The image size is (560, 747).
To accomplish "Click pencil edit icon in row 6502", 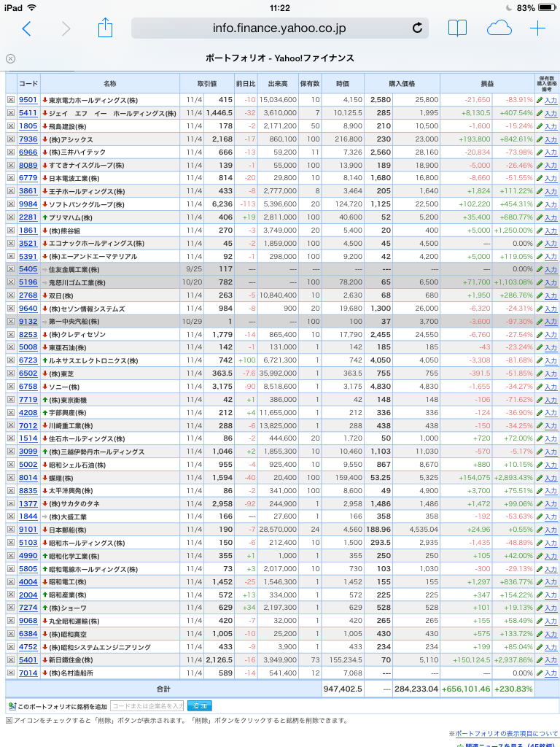I will point(540,373).
